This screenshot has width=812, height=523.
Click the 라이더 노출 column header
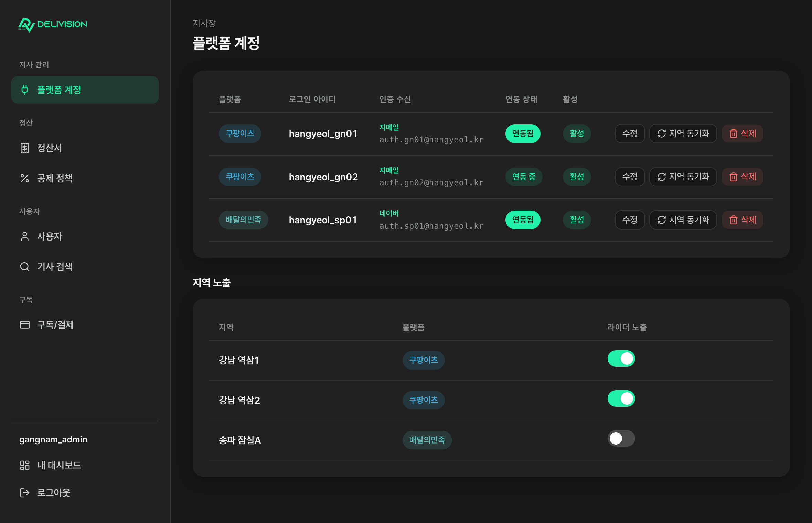point(627,328)
